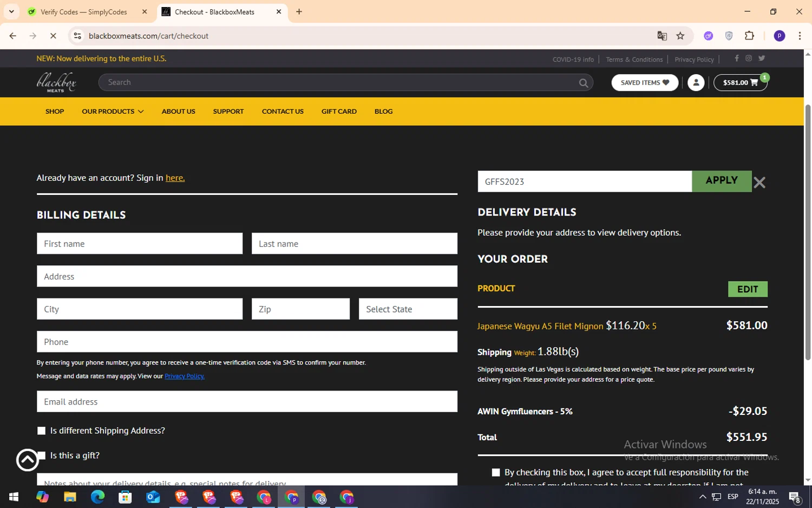Check Is different Shipping Address
The width and height of the screenshot is (812, 508).
click(x=41, y=431)
